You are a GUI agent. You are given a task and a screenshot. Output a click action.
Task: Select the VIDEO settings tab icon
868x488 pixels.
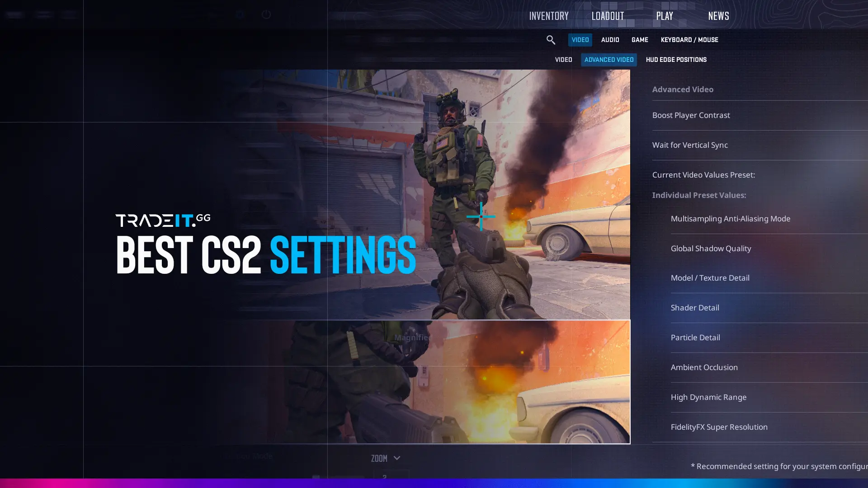coord(580,40)
